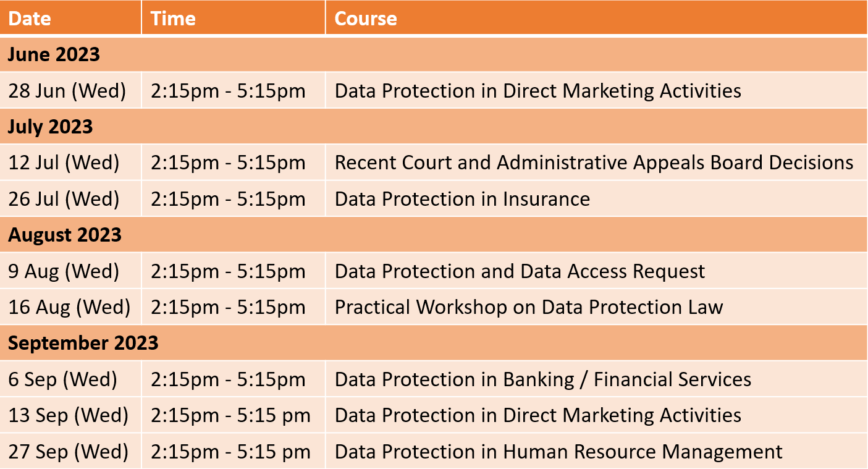The height and width of the screenshot is (469, 868).
Task: Click the 16 Aug (Wed) date cell
Action: 70,307
